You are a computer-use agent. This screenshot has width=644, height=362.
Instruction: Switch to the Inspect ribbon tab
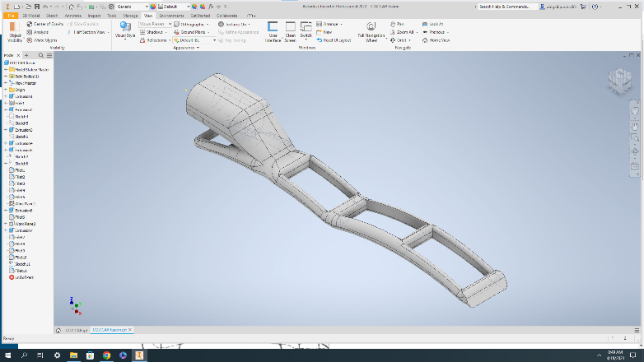pos(94,16)
